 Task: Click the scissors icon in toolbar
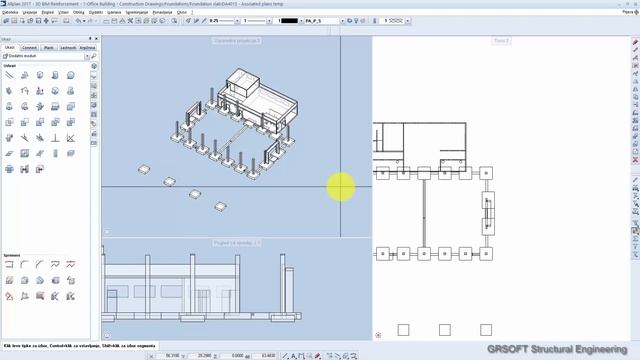(130, 21)
